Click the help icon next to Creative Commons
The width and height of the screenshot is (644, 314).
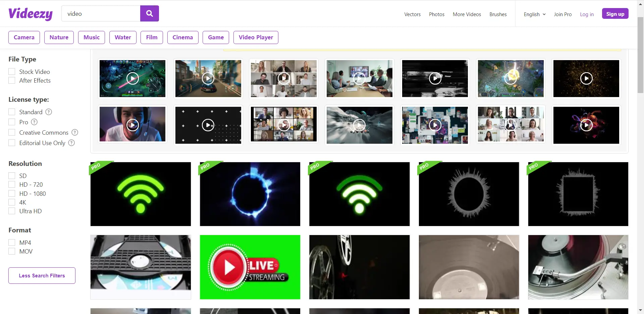coord(74,132)
